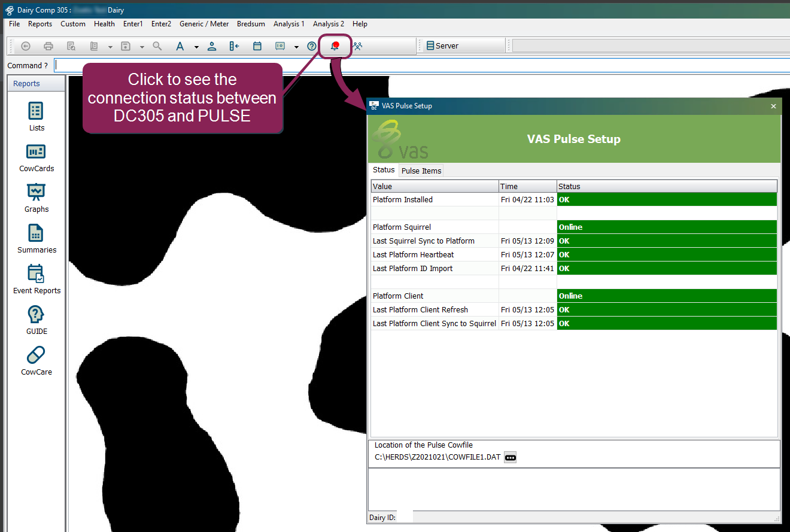This screenshot has width=790, height=532.
Task: Open the Help menu
Action: pos(360,24)
